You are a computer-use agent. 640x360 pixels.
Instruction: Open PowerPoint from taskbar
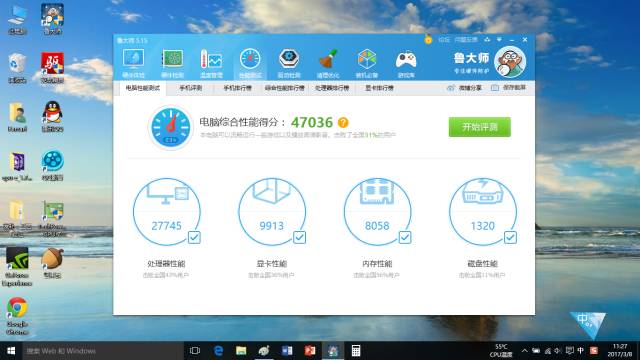(x=310, y=351)
